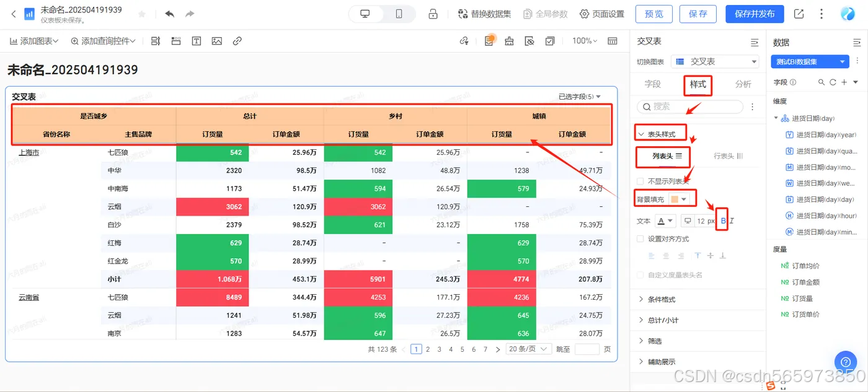This screenshot has height=392, width=868.
Task: Redo the last action
Action: pos(190,14)
